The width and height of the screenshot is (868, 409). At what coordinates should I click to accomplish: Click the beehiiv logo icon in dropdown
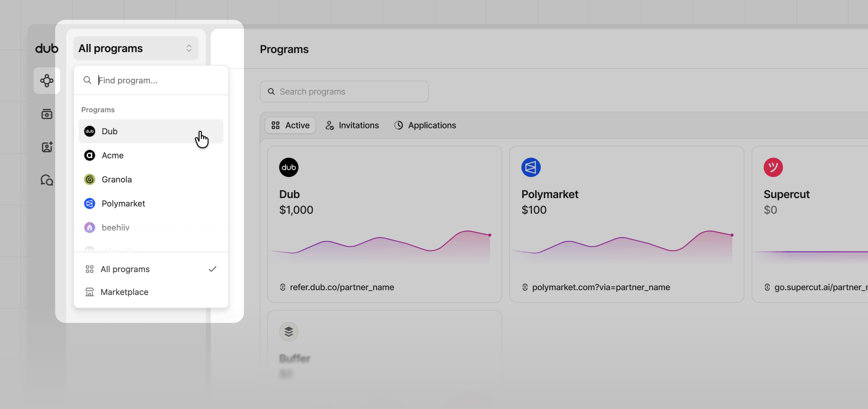click(x=90, y=228)
